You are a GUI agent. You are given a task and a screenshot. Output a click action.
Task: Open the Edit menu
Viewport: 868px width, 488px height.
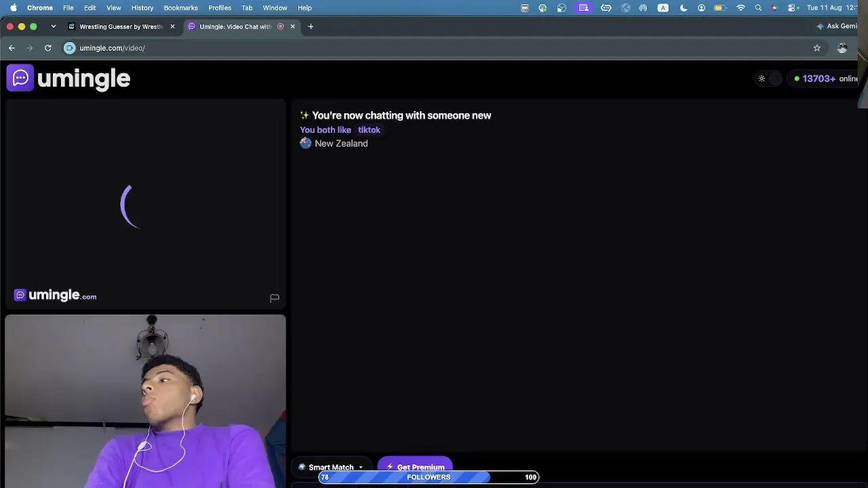[x=90, y=7]
